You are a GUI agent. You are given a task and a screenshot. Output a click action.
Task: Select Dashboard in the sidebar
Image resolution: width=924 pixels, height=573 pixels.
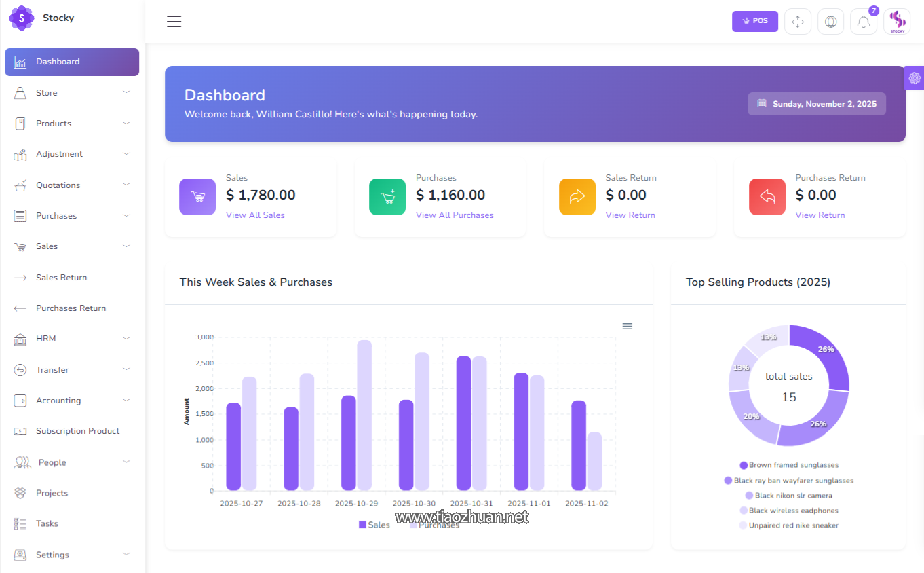[57, 62]
